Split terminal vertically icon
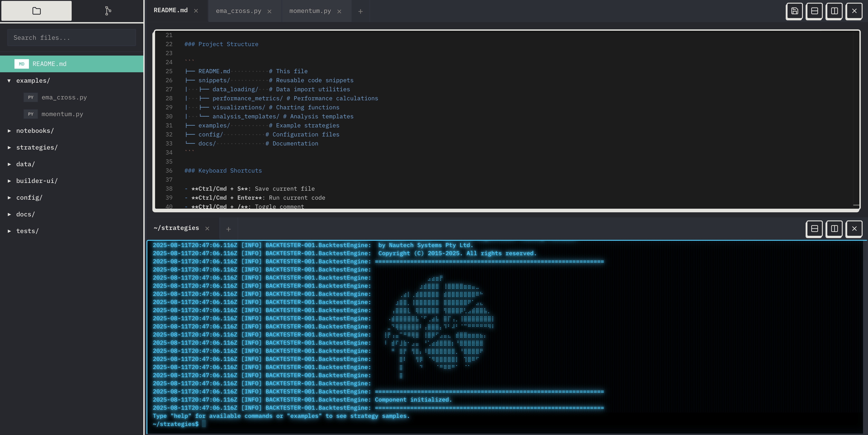The image size is (868, 435). pyautogui.click(x=834, y=229)
